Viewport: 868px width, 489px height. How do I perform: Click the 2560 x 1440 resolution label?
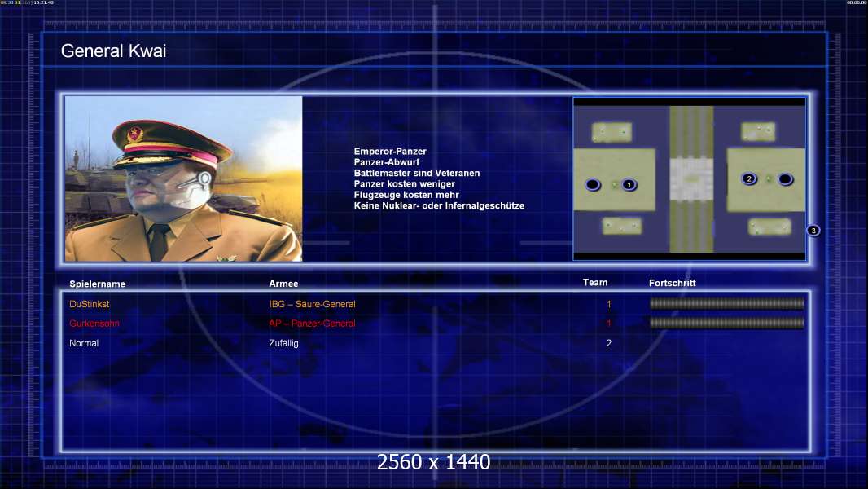[433, 462]
